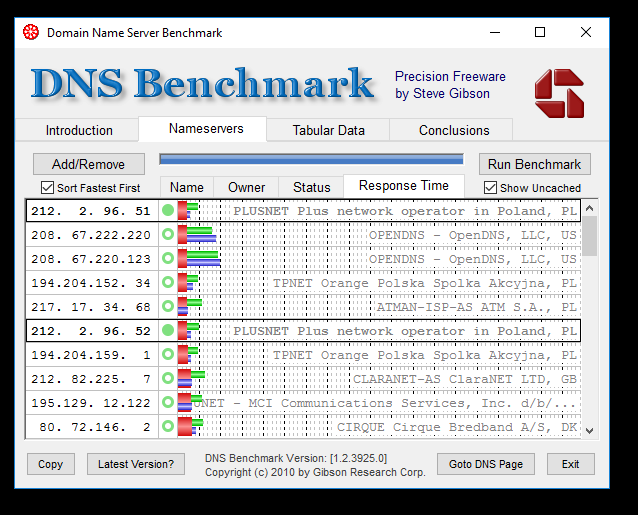Open the Conclusions tab
The image size is (638, 515).
[454, 130]
